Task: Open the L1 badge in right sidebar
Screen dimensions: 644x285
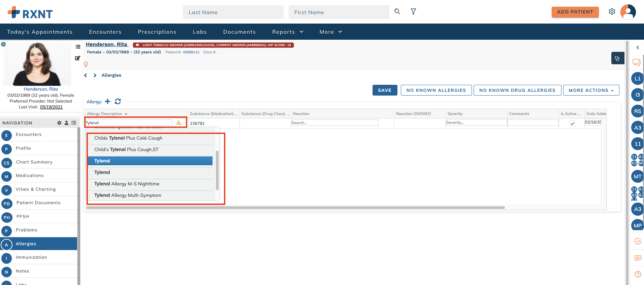Action: [637, 78]
